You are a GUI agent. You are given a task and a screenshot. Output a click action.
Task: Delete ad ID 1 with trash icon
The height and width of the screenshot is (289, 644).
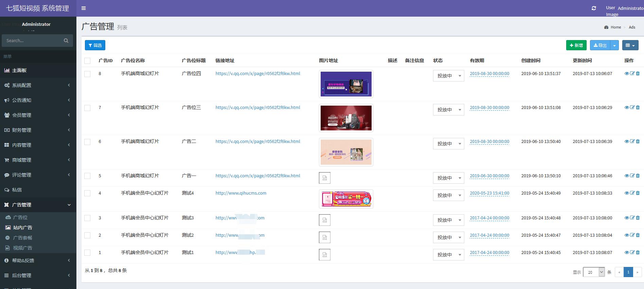tap(638, 252)
